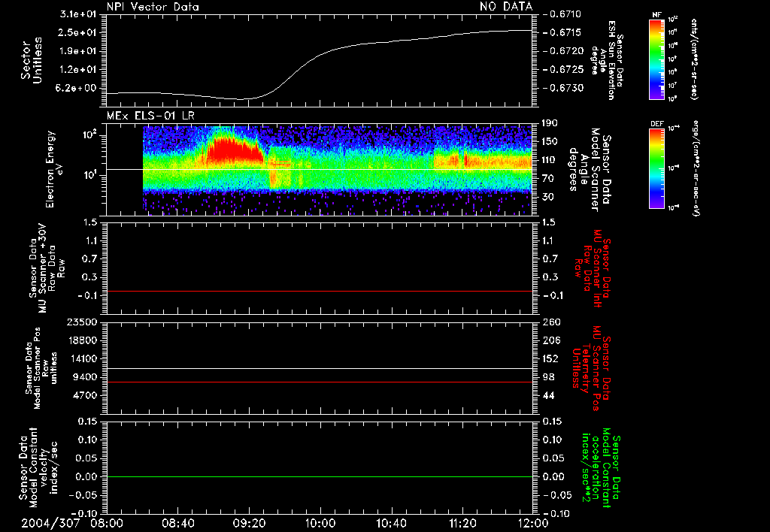Select the 'DEF' color bar label
770x532 pixels.
click(657, 124)
